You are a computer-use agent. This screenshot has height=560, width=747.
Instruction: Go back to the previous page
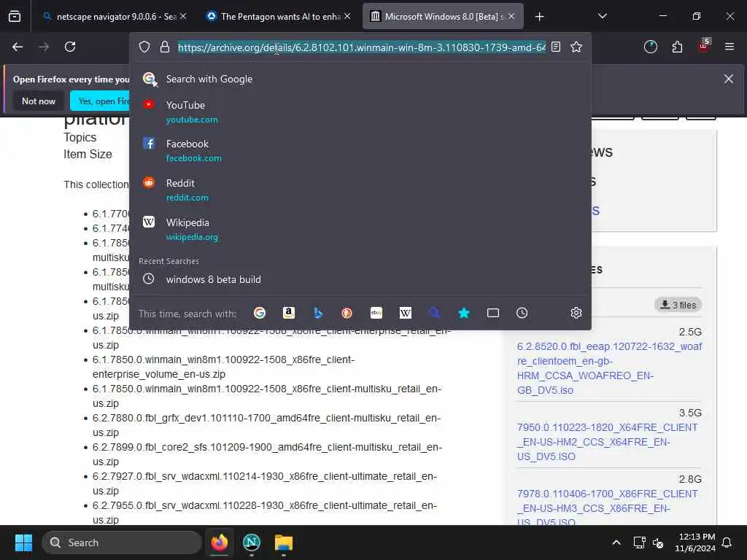coord(18,47)
